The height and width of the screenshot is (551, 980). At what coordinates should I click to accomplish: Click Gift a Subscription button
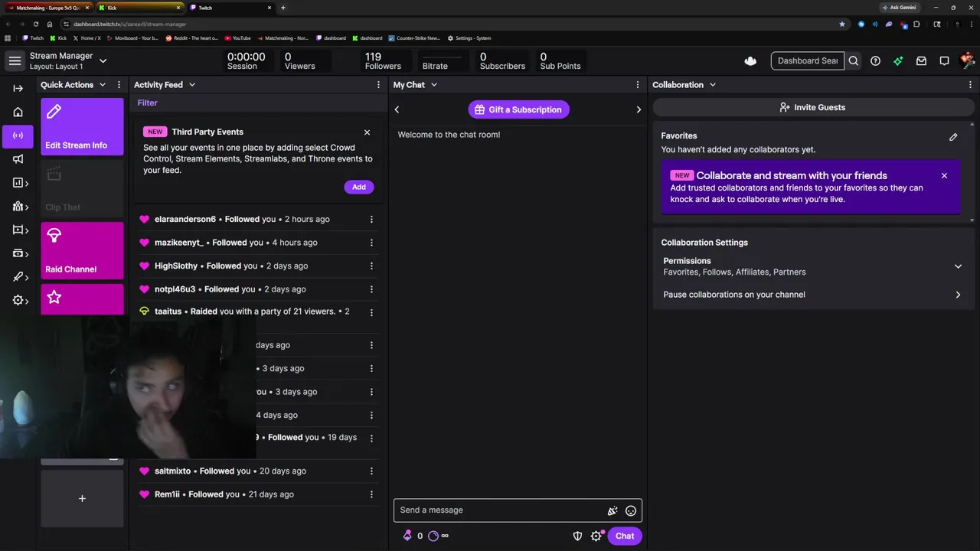click(x=519, y=109)
